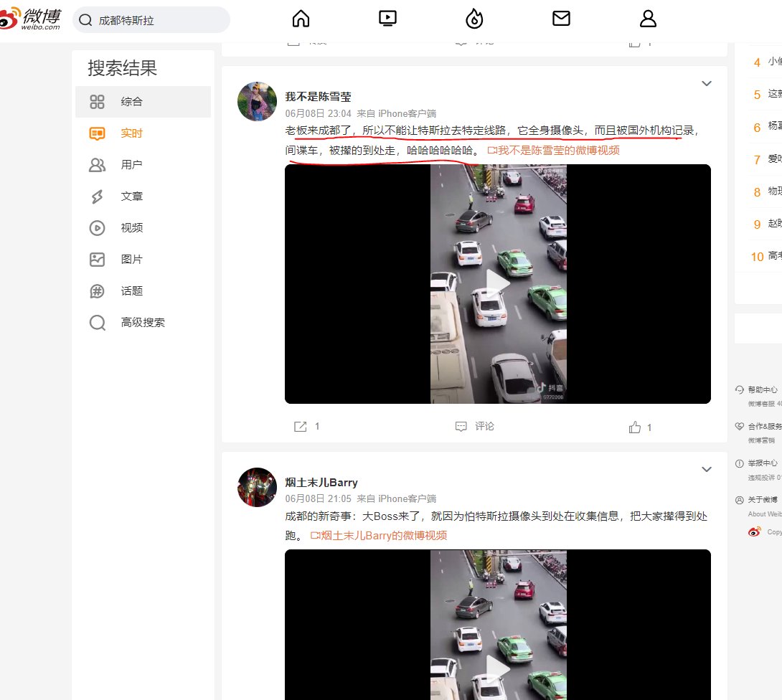The image size is (782, 700).
Task: Click the 视频 play circle icon
Action: (x=97, y=228)
